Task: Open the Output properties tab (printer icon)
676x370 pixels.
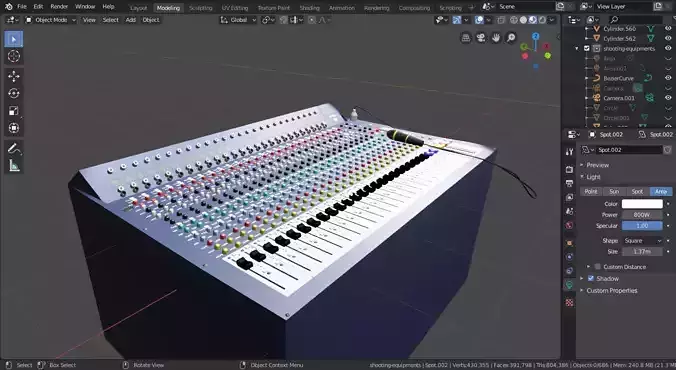Action: pyautogui.click(x=570, y=184)
